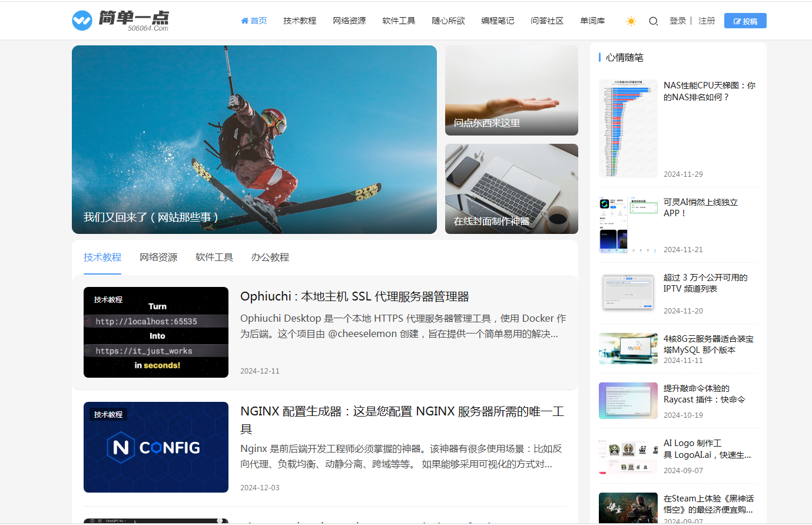Open 软件工具 in the top navigation
The height and width of the screenshot is (525, 812).
pos(399,21)
